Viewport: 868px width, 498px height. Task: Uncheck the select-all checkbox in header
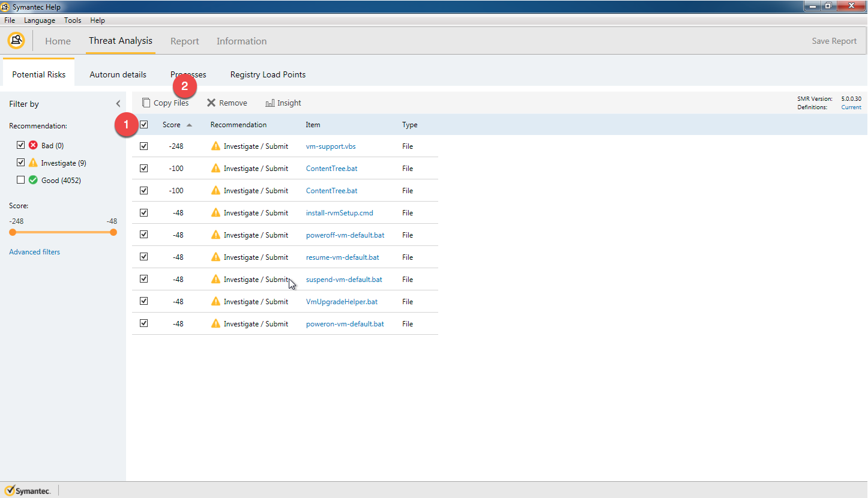(x=144, y=125)
